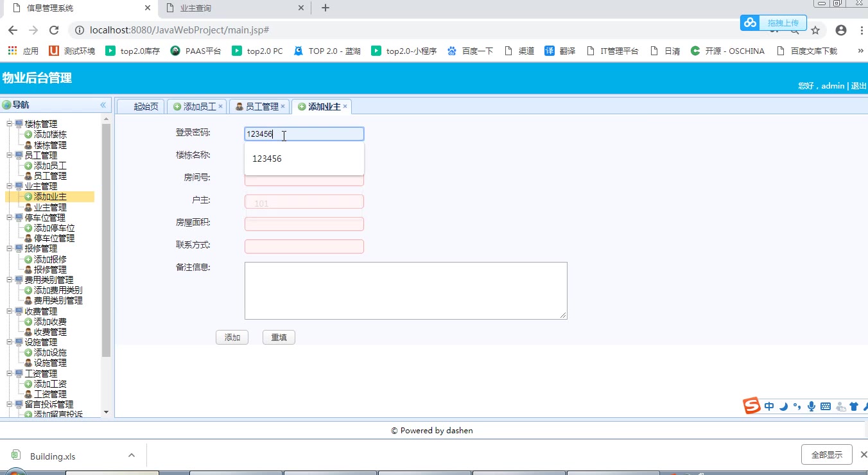Viewport: 868px width, 475px height.
Task: Click the person icon beside 费用类别管理 sub-item
Action: [28, 300]
